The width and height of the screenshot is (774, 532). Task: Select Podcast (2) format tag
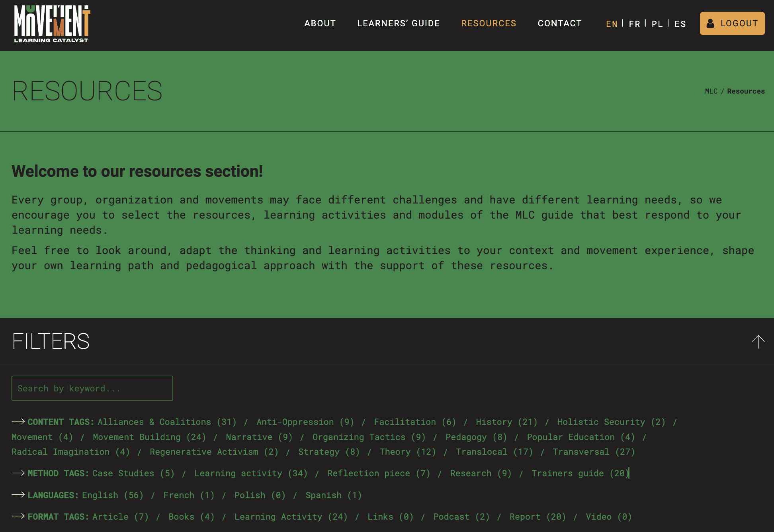tap(461, 516)
